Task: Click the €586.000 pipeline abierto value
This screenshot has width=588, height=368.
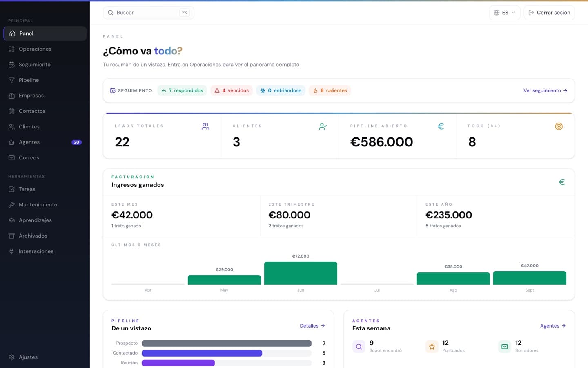Action: click(x=381, y=142)
